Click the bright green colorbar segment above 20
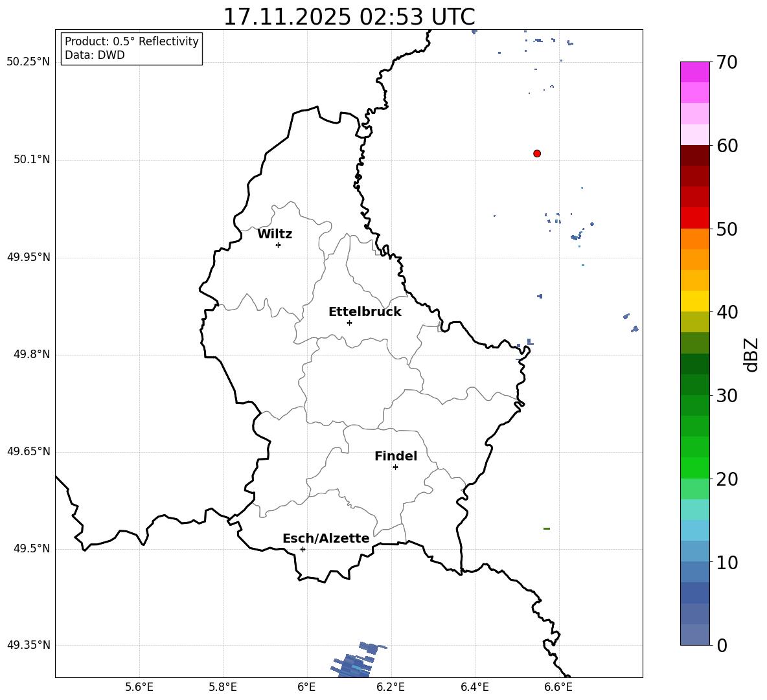 click(x=695, y=468)
